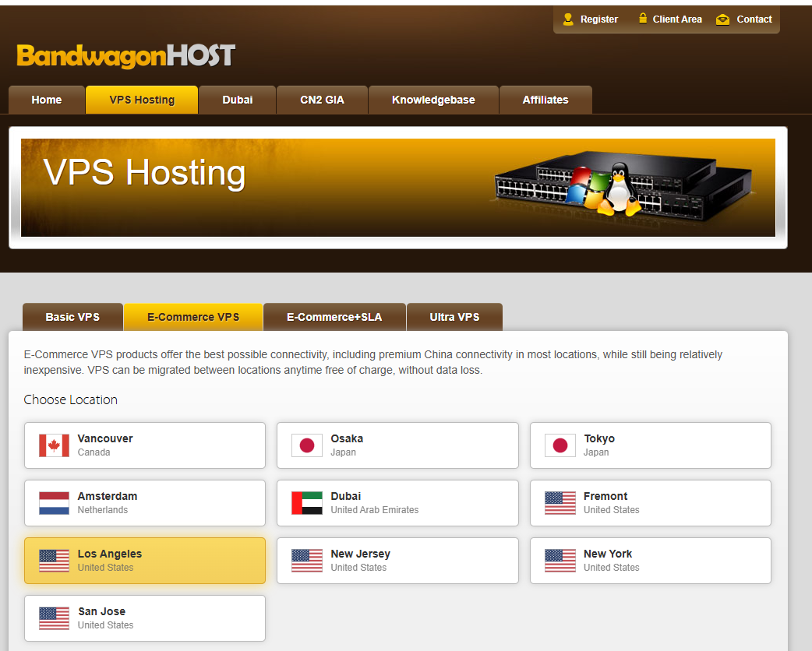Click the Canada flag on Vancouver card

(54, 445)
